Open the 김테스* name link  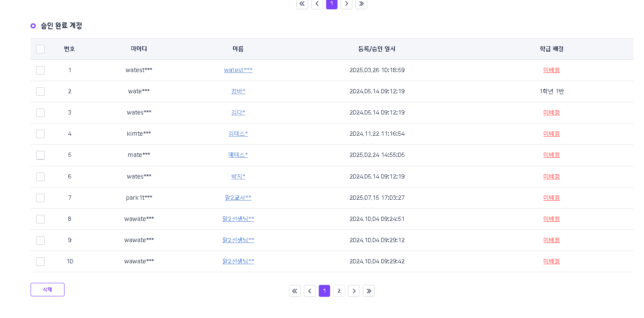coord(238,134)
